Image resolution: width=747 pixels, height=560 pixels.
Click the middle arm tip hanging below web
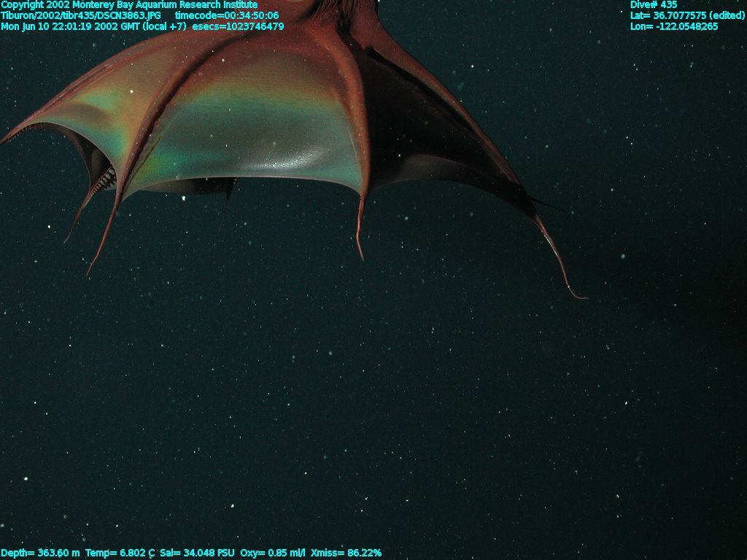(360, 252)
